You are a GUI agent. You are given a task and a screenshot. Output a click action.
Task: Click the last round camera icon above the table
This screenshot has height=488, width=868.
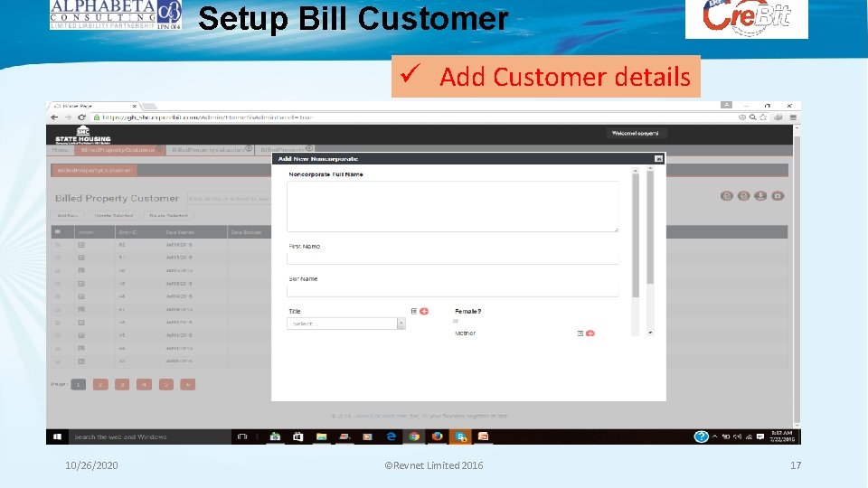[x=778, y=196]
